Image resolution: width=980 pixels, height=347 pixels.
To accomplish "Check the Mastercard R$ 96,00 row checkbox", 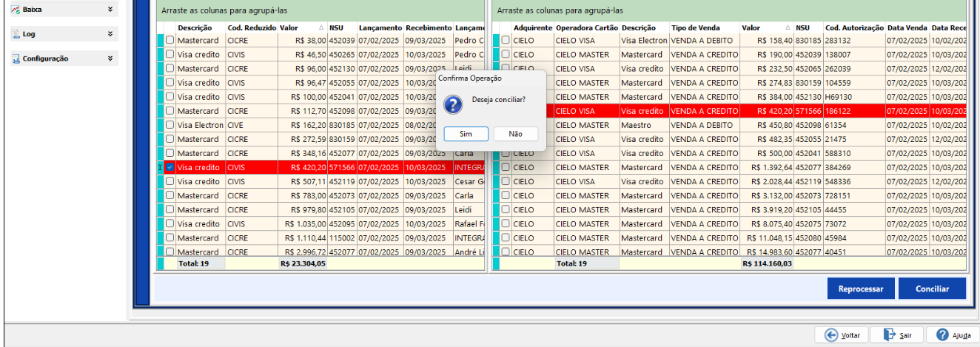I will (x=170, y=69).
